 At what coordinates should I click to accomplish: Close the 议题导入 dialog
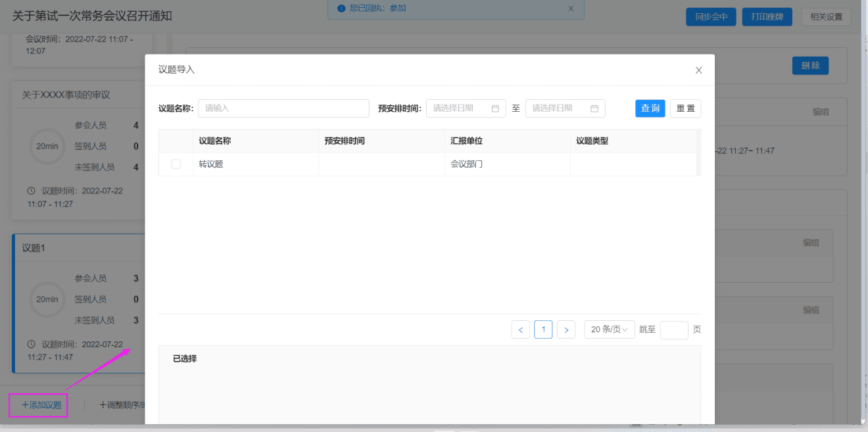pos(699,70)
